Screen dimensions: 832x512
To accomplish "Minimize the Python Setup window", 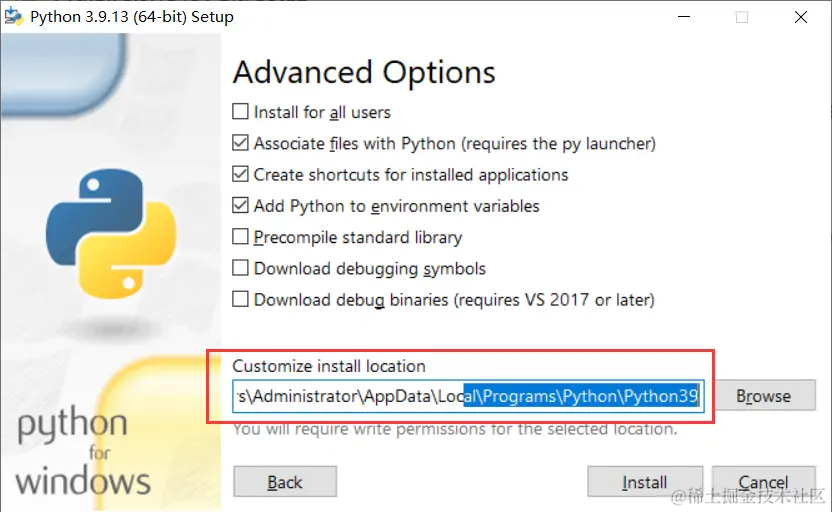I will (684, 17).
